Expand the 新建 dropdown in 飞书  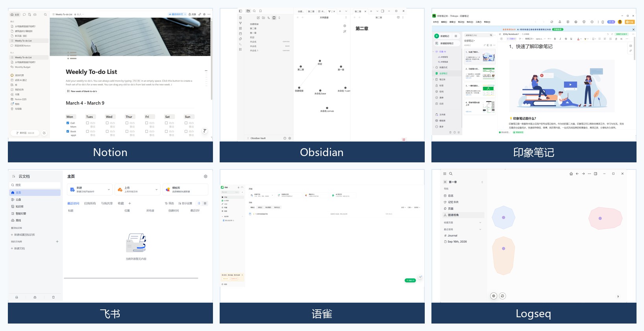109,189
